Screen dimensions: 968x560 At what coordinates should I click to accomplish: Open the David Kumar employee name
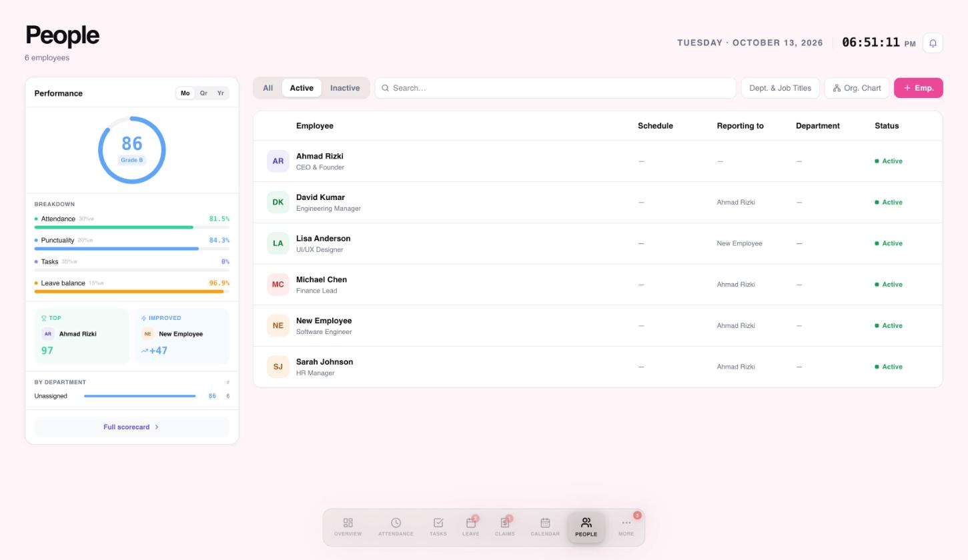[320, 197]
